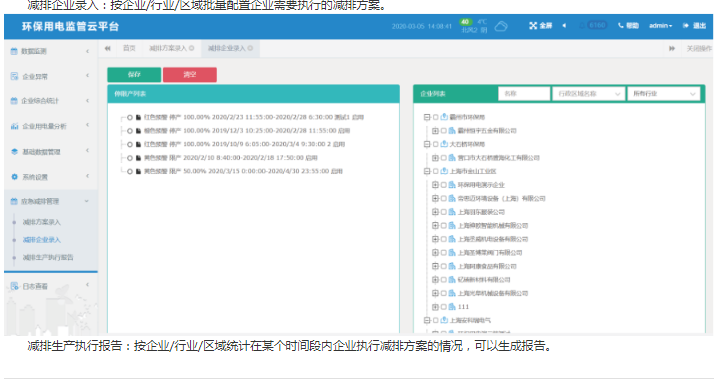Image resolution: width=714 pixels, height=381 pixels.
Task: Open 减排企业录入 in the sidebar submenu
Action: click(x=41, y=240)
